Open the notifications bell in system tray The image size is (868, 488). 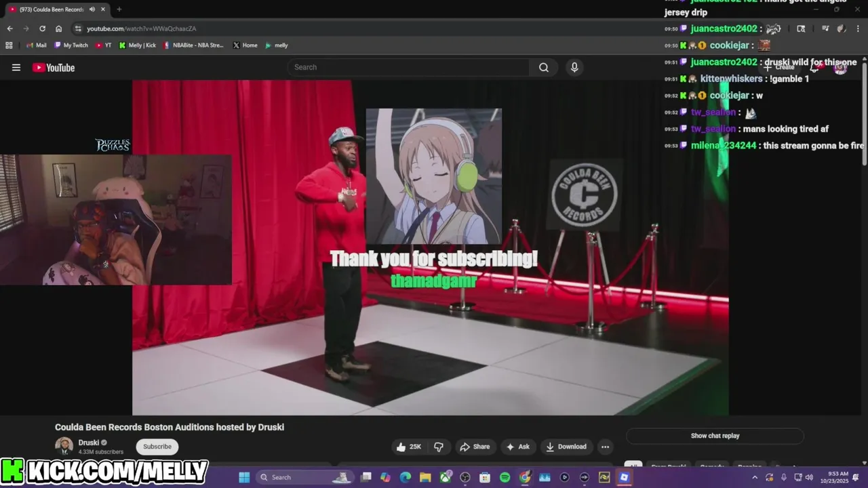click(856, 477)
